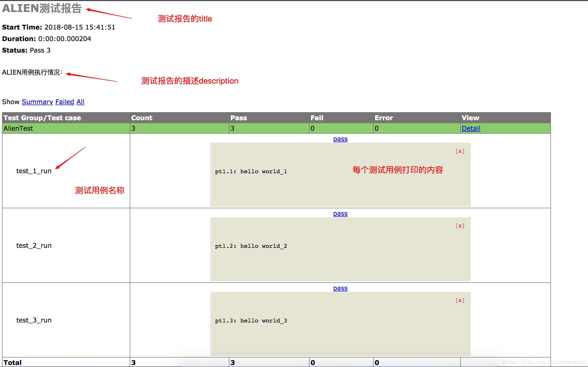Screen dimensions: 588x367
Task: Close test_3_run output with [x]
Action: tap(460, 300)
